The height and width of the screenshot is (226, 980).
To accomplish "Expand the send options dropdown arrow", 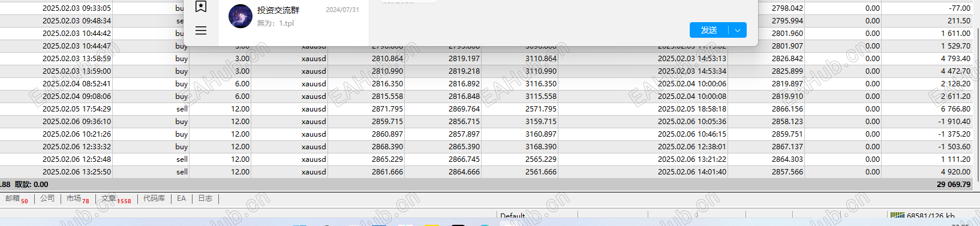I will point(738,30).
